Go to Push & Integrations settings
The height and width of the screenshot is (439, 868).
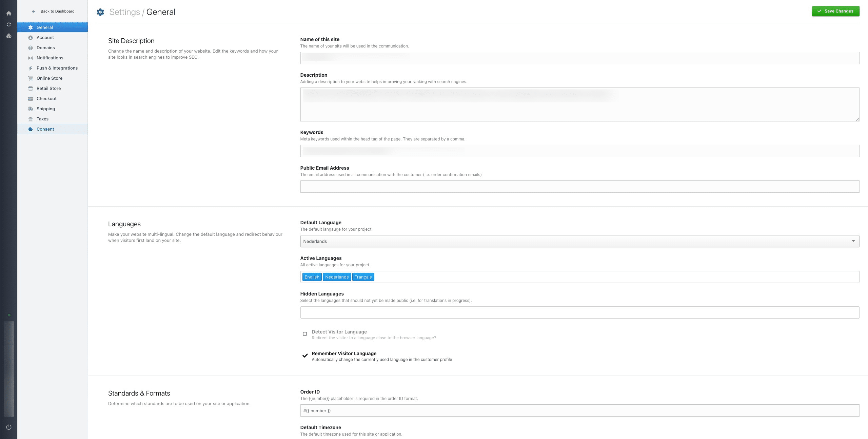(x=57, y=68)
